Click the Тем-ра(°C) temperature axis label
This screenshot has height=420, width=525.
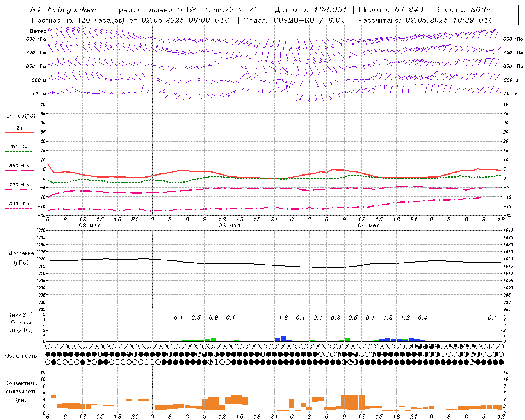point(19,116)
